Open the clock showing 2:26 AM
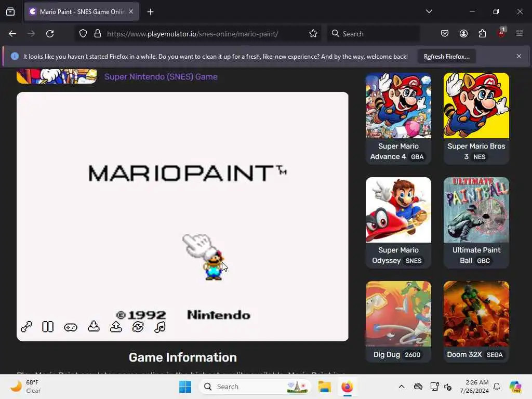Screen dimensions: 532x399 (474, 387)
